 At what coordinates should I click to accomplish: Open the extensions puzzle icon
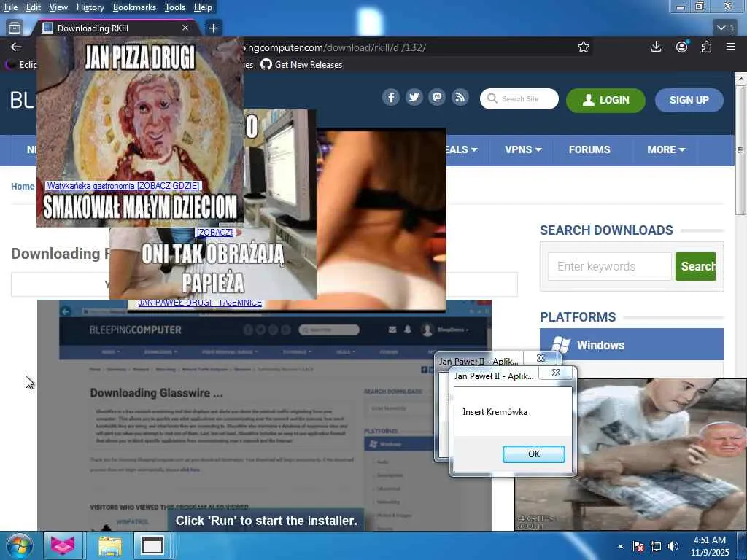706,47
